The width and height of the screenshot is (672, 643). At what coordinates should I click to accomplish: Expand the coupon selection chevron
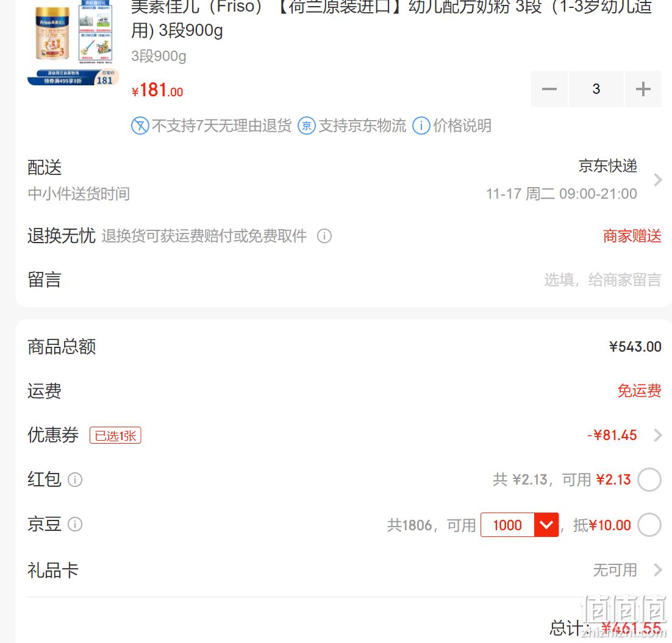657,435
